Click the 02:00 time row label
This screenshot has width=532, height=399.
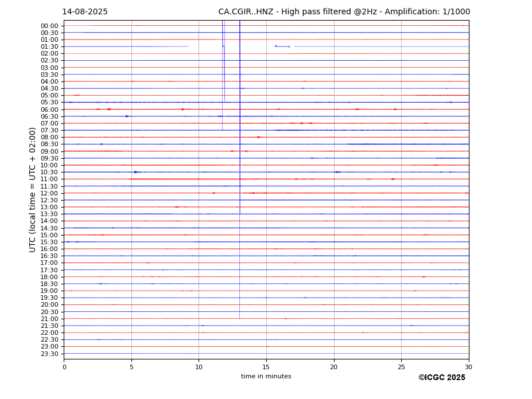click(49, 53)
